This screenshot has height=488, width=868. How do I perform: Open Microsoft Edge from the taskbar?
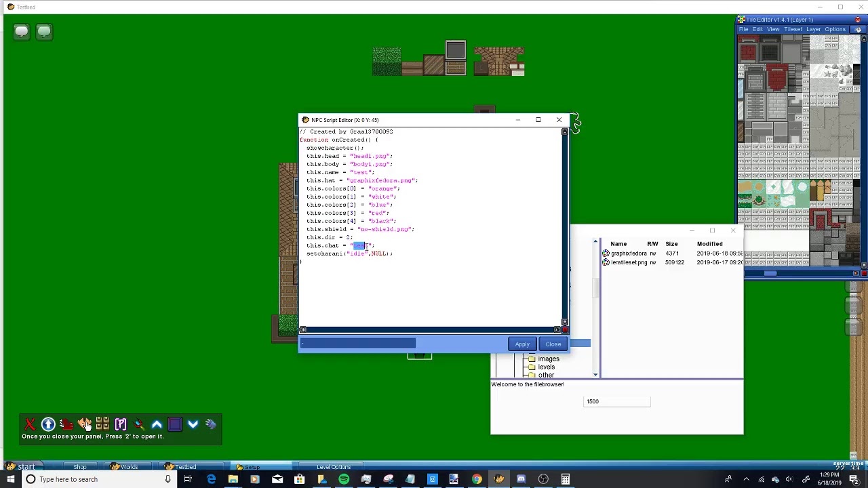[211, 479]
